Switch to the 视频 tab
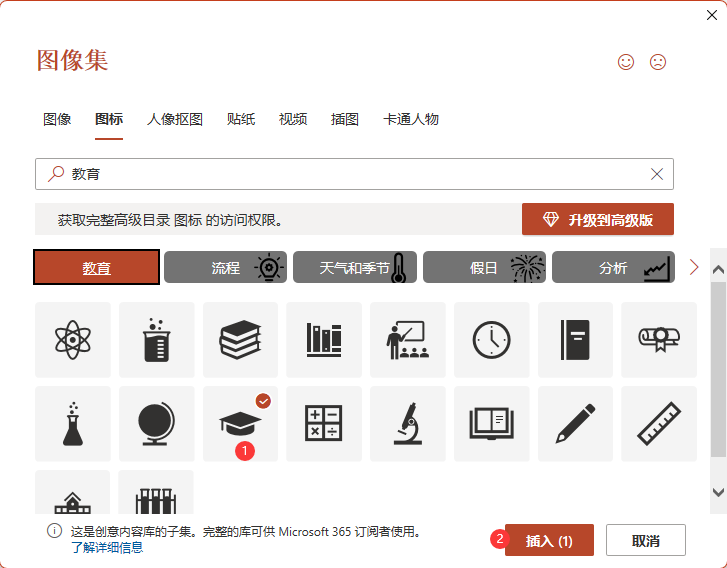The height and width of the screenshot is (568, 727). point(293,119)
